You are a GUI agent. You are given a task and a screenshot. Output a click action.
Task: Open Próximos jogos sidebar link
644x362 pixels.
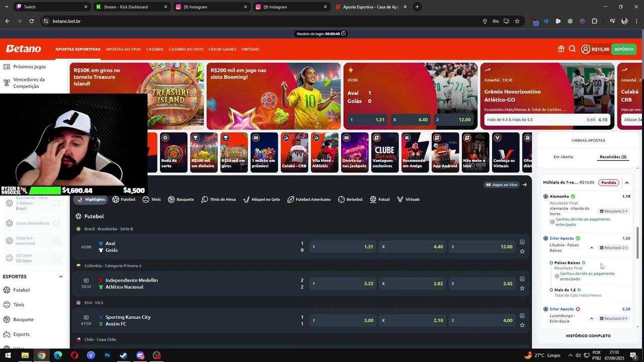click(x=29, y=67)
